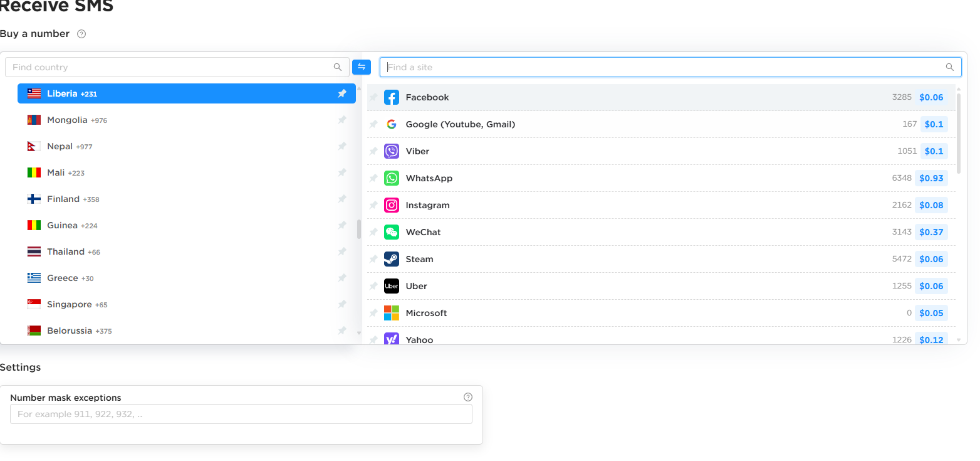Buy Instagram number for $0.08
This screenshot has height=461, width=980.
point(931,205)
